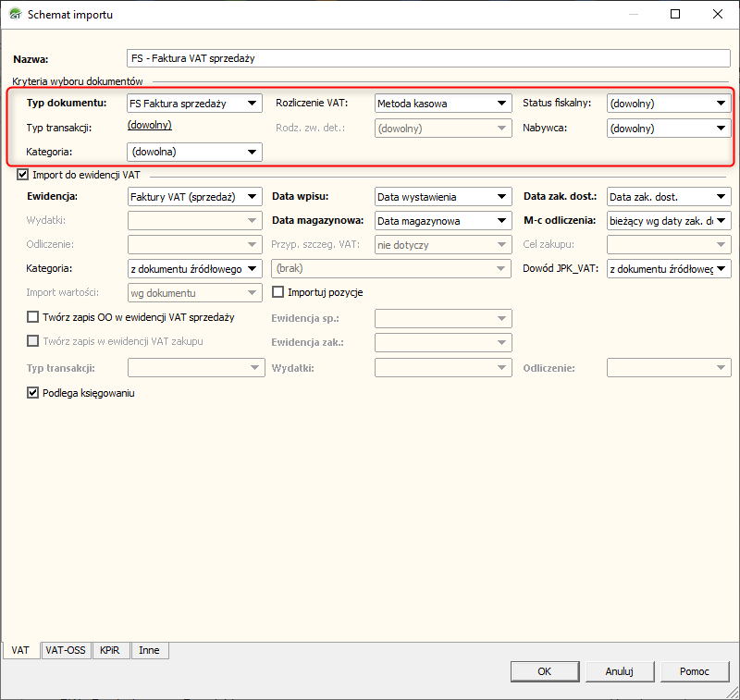Click the (dowolny) Typ transakcji link
This screenshot has width=740, height=700.
coord(149,125)
